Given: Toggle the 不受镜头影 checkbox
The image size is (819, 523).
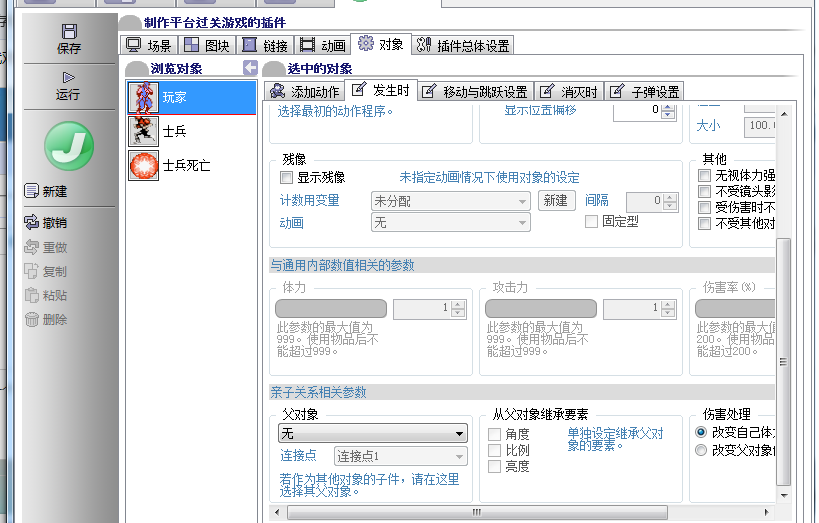Looking at the screenshot, I should click(705, 191).
